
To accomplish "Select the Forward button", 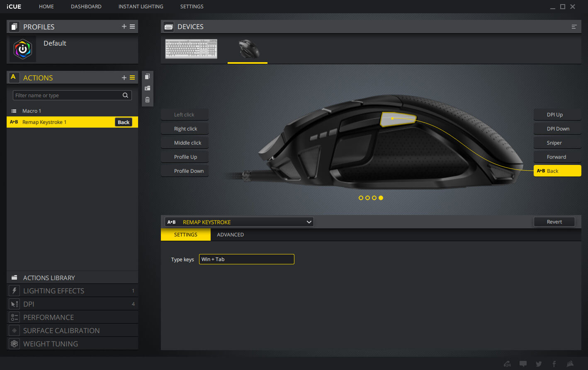I will pyautogui.click(x=557, y=157).
